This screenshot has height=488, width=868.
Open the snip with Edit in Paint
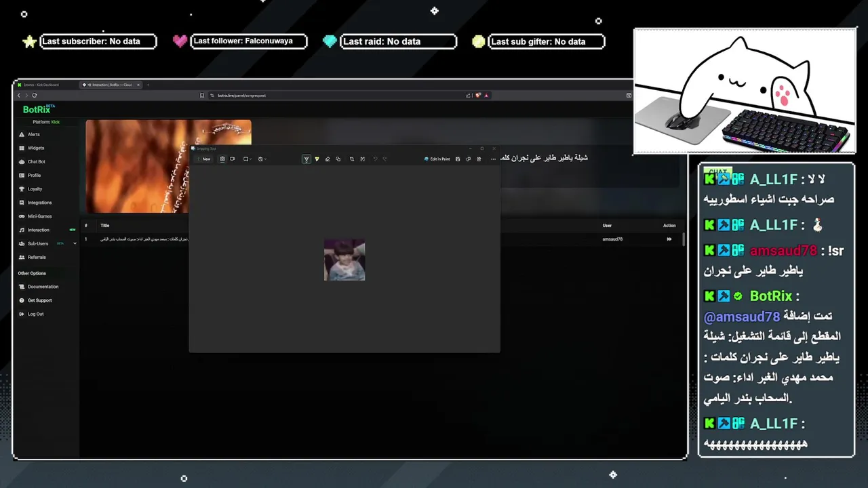(437, 159)
